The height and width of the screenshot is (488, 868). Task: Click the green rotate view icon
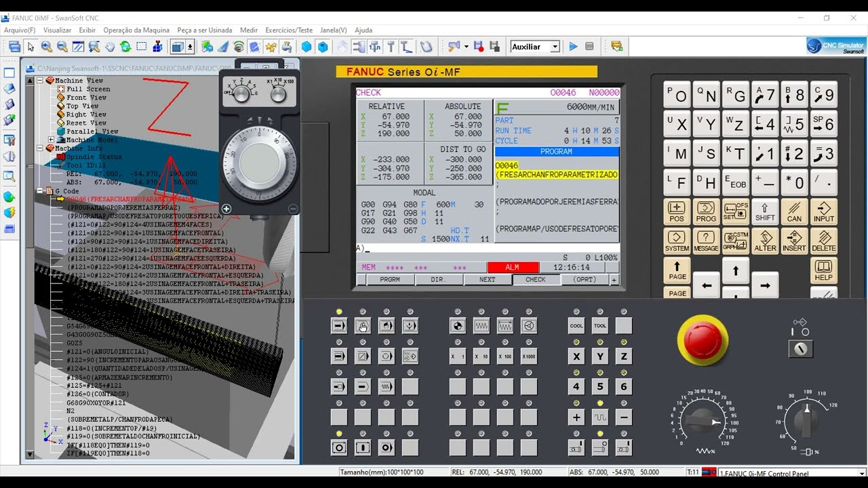coord(125,47)
